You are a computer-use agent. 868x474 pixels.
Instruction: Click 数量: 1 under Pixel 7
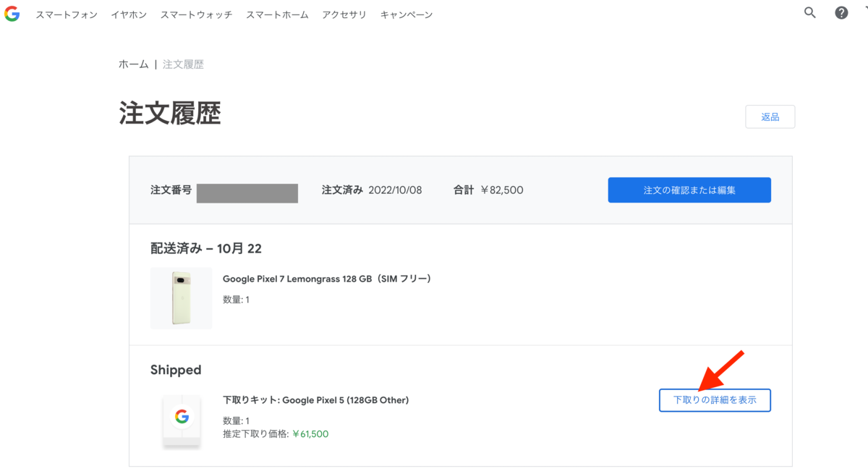(236, 299)
